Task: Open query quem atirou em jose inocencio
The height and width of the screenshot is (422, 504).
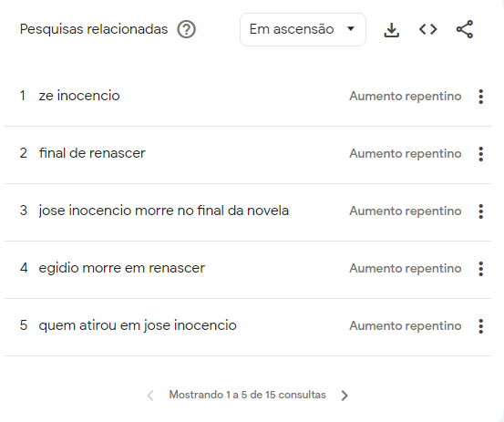Action: tap(138, 325)
